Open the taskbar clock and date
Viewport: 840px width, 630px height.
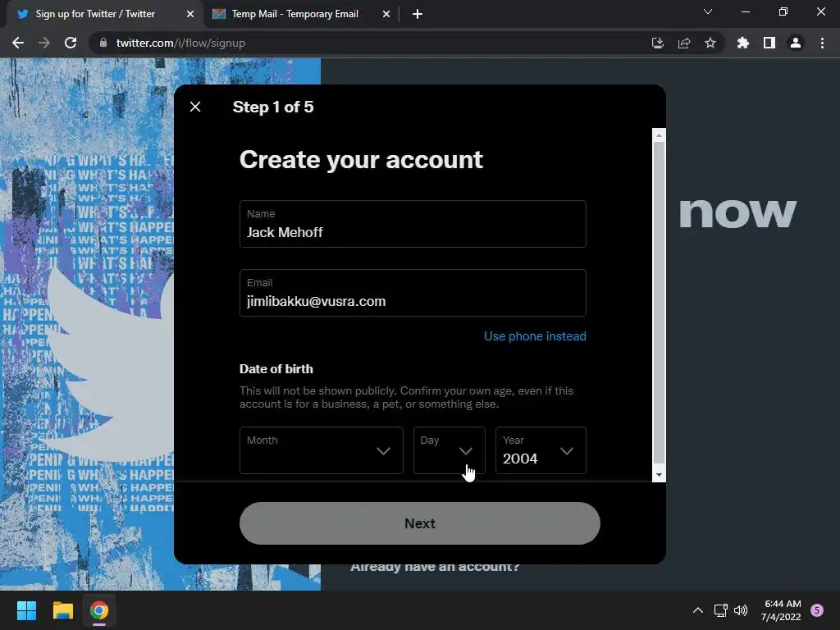[782, 610]
